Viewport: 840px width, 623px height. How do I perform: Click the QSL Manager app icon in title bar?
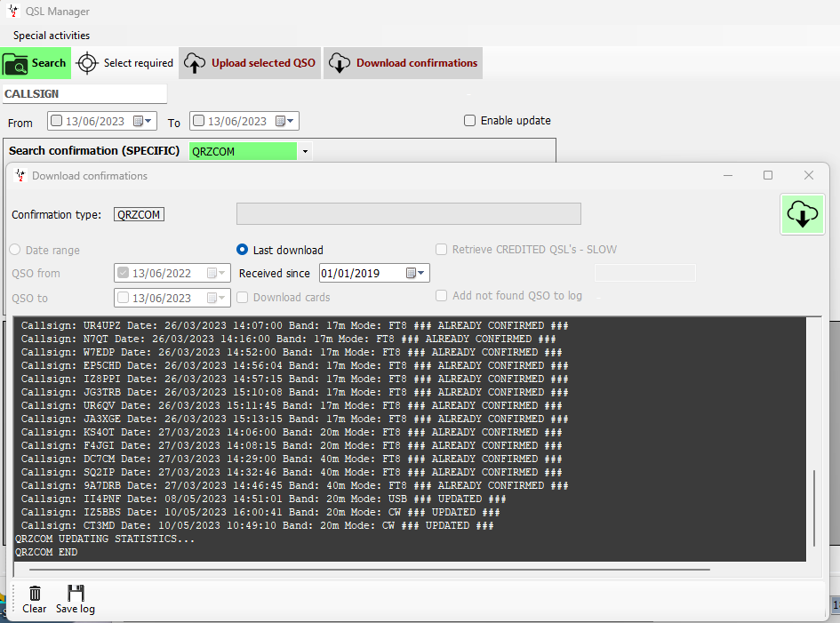coord(14,12)
